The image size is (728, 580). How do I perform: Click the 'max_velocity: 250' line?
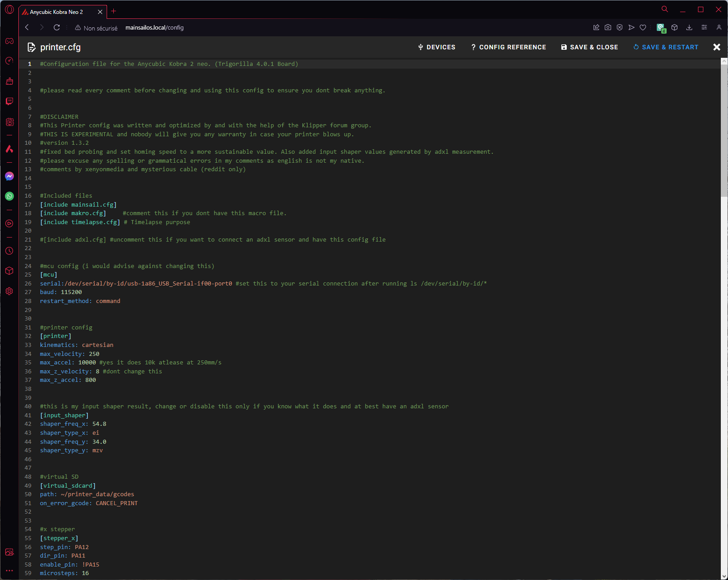(69, 354)
